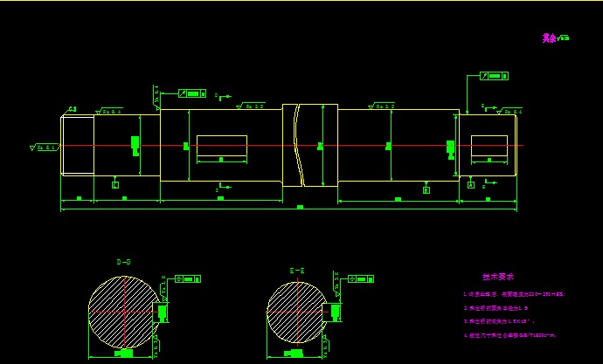Viewport: 603px width, 364px height.
Task: Click the 其余 surface finish note
Action: pyautogui.click(x=555, y=38)
